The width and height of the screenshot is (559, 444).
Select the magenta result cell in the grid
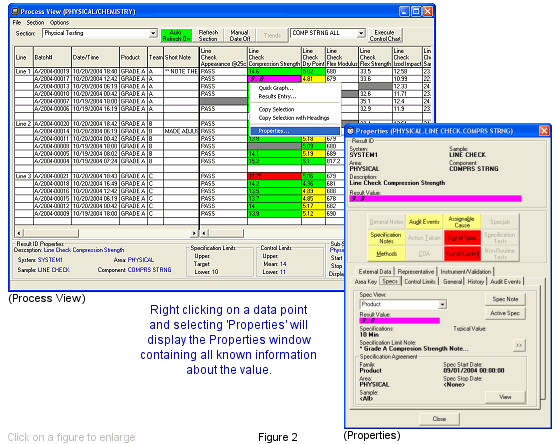pyautogui.click(x=274, y=79)
